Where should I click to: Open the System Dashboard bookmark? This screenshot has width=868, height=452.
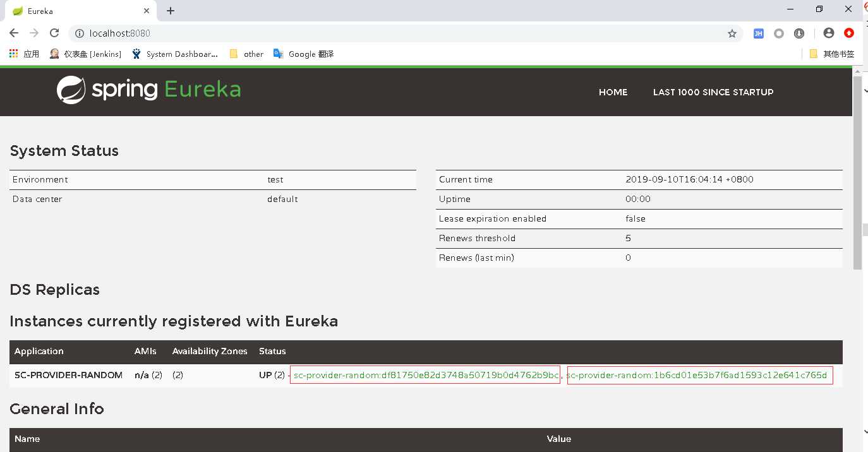click(175, 54)
